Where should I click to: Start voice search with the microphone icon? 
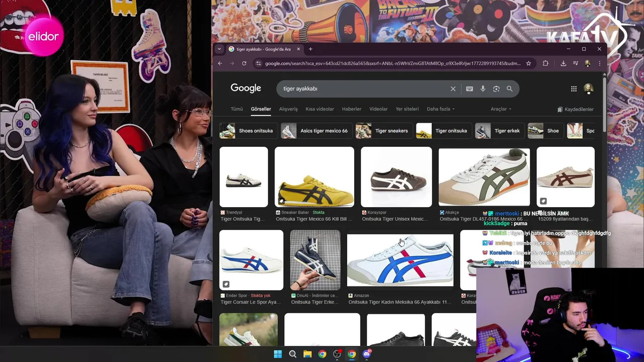coord(482,88)
